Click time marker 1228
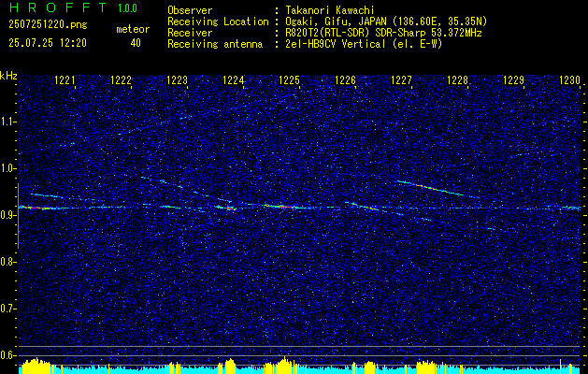This screenshot has width=588, height=374. point(457,80)
